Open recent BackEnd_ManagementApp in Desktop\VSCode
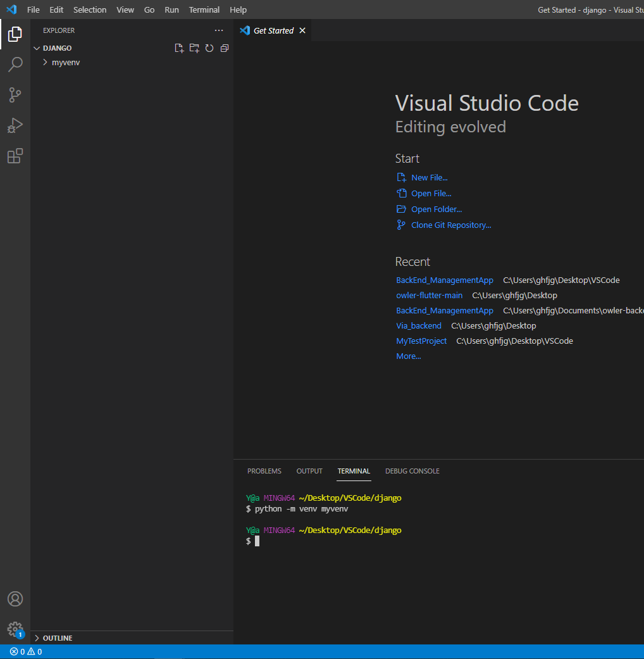Viewport: 644px width, 659px height. [x=445, y=280]
